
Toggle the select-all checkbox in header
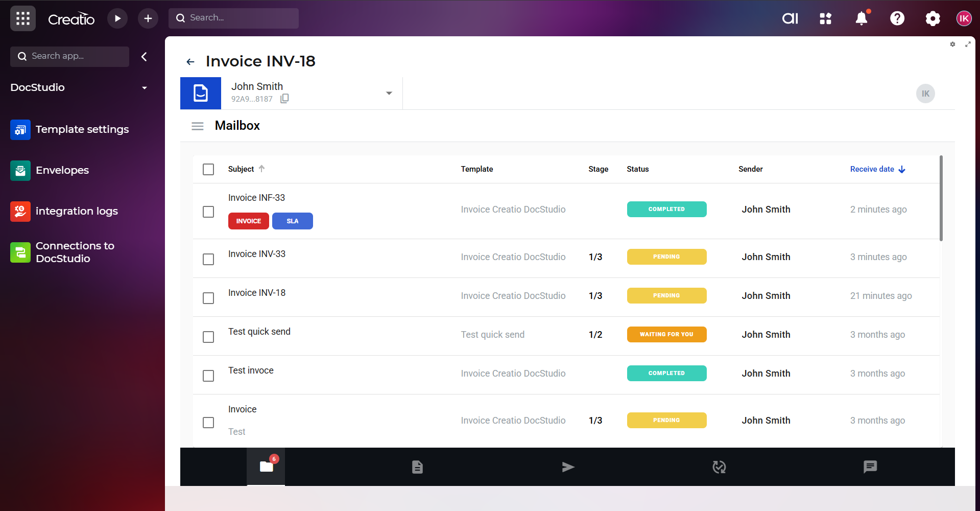coord(208,169)
